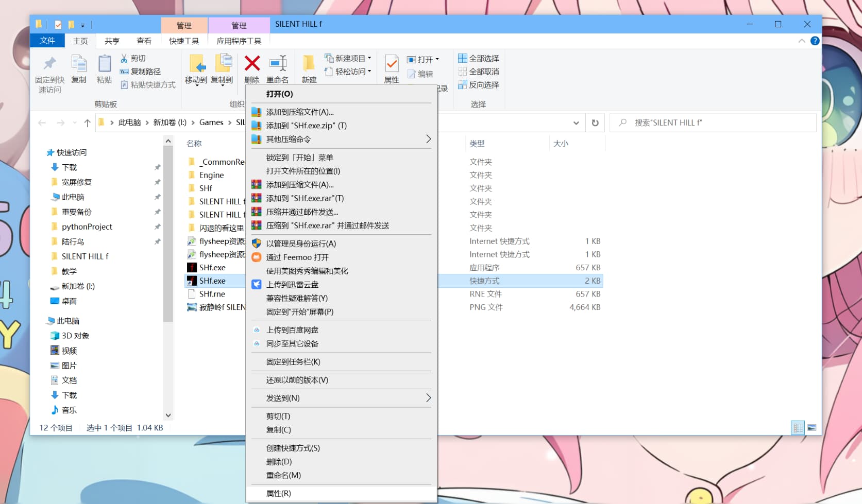Open the recent locations dropdown arrow
The image size is (862, 504).
[75, 123]
